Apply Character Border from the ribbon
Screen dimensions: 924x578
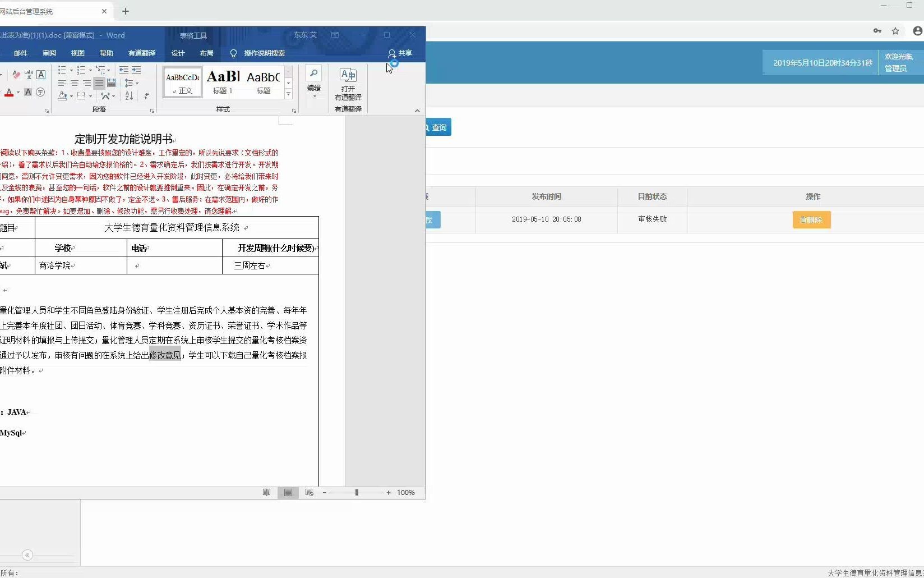tap(41, 75)
